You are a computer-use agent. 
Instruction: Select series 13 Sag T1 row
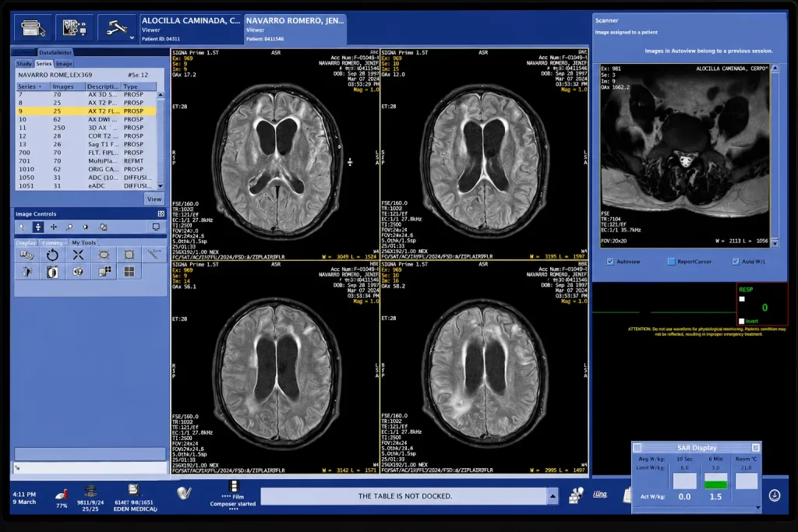coord(87,144)
